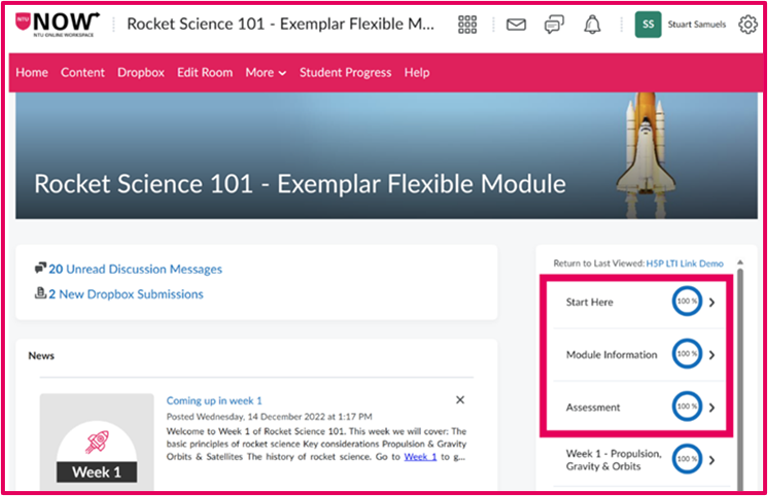Image resolution: width=768 pixels, height=496 pixels.
Task: Click the Rocket Science 101 banner image
Action: click(386, 155)
